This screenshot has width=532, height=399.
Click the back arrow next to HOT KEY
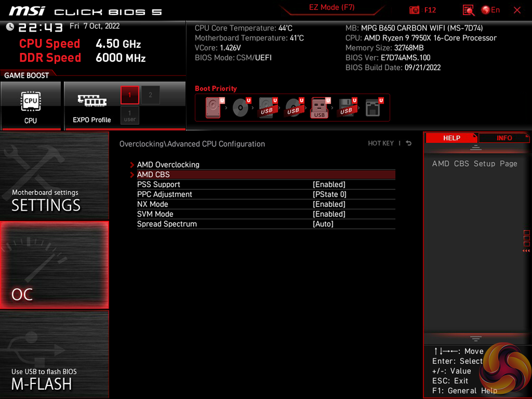click(409, 143)
